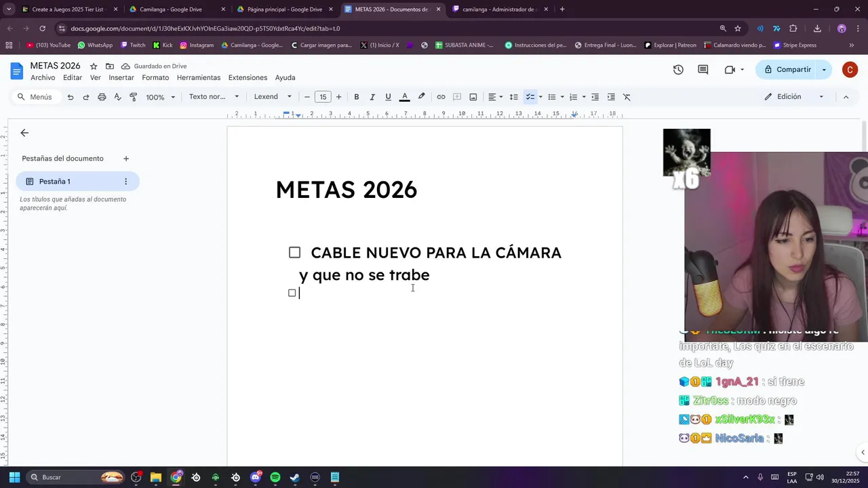This screenshot has height=488, width=868.
Task: Decrease indent with toolbar icon
Action: click(x=595, y=97)
